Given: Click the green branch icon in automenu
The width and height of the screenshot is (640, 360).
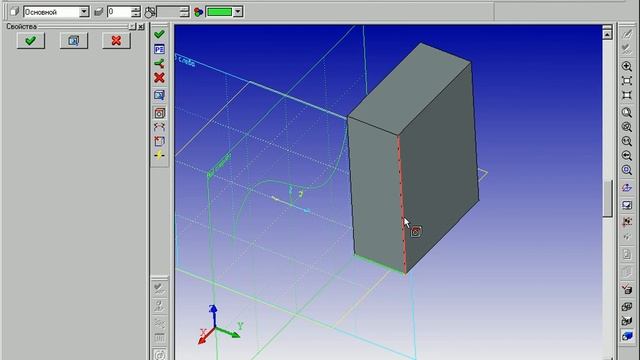Looking at the screenshot, I should 160,64.
